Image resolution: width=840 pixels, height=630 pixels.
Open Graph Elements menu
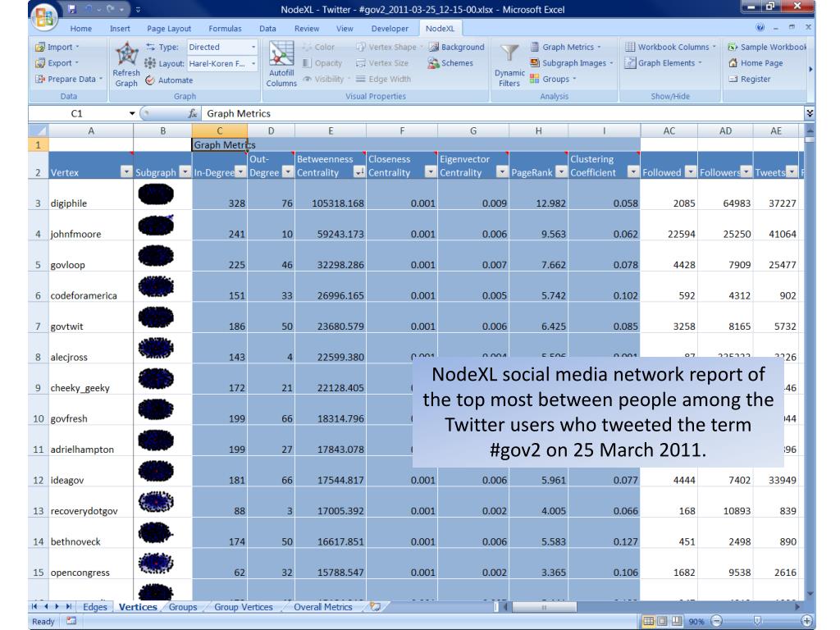tap(664, 63)
